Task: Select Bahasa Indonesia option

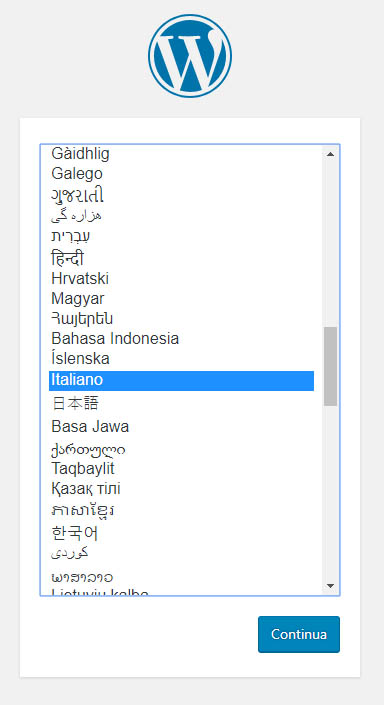Action: click(x=181, y=338)
